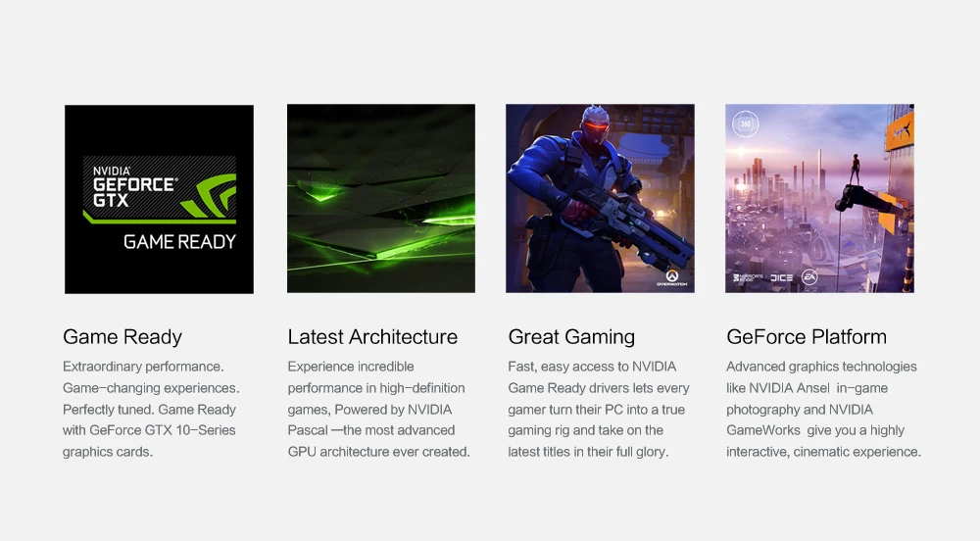The image size is (980, 541).
Task: Click the EA logo badge
Action: [x=809, y=276]
